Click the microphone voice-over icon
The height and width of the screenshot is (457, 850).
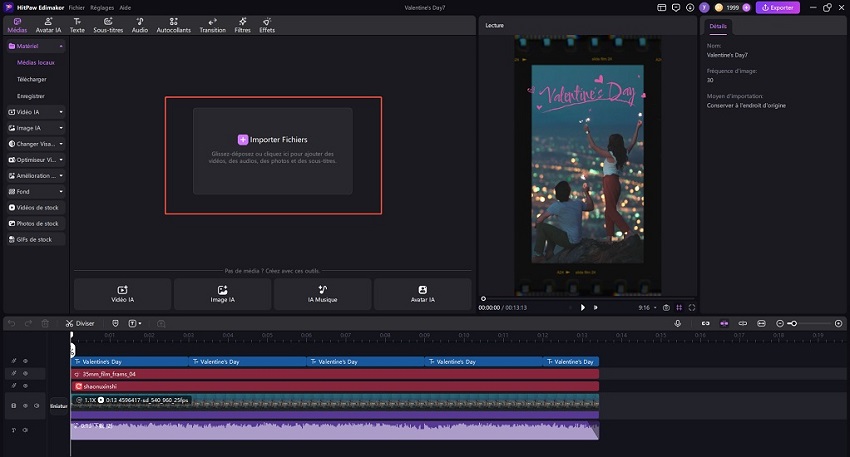coord(678,323)
